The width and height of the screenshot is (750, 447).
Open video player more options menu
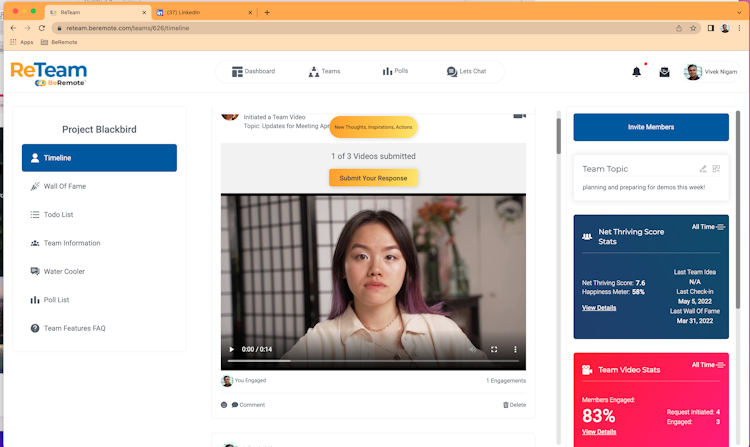tap(515, 349)
